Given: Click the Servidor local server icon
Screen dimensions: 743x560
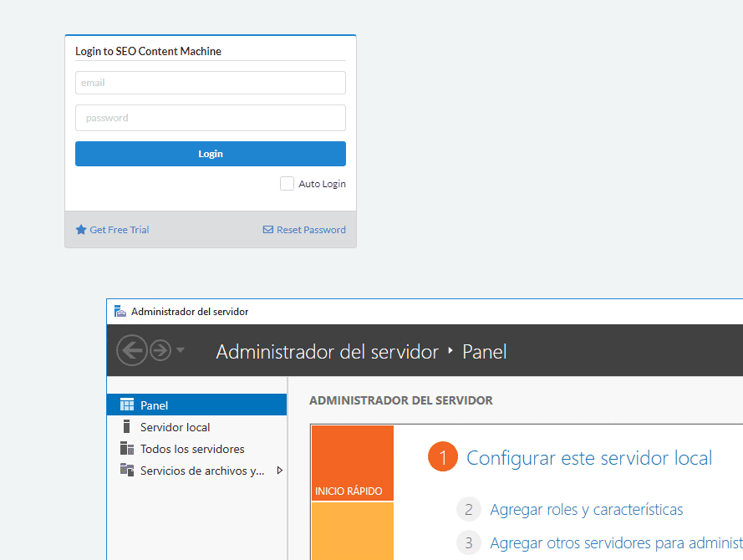Looking at the screenshot, I should pos(126,426).
